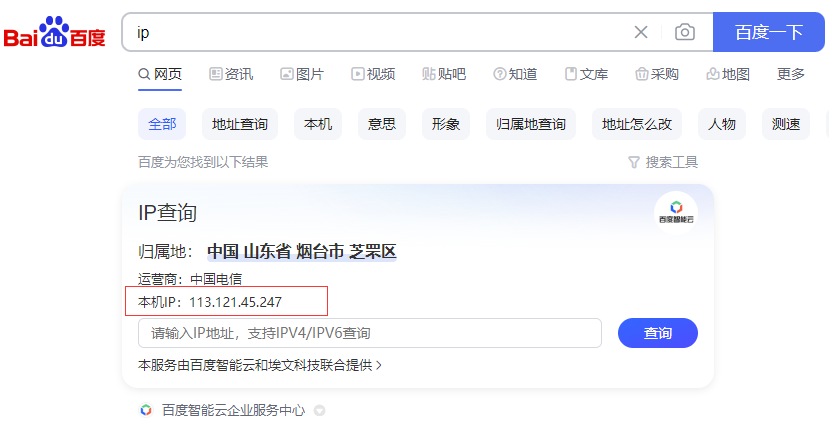This screenshot has height=427, width=829.
Task: Expand dropdown arrow beside 百度智能云企业服务中心
Action: click(319, 411)
